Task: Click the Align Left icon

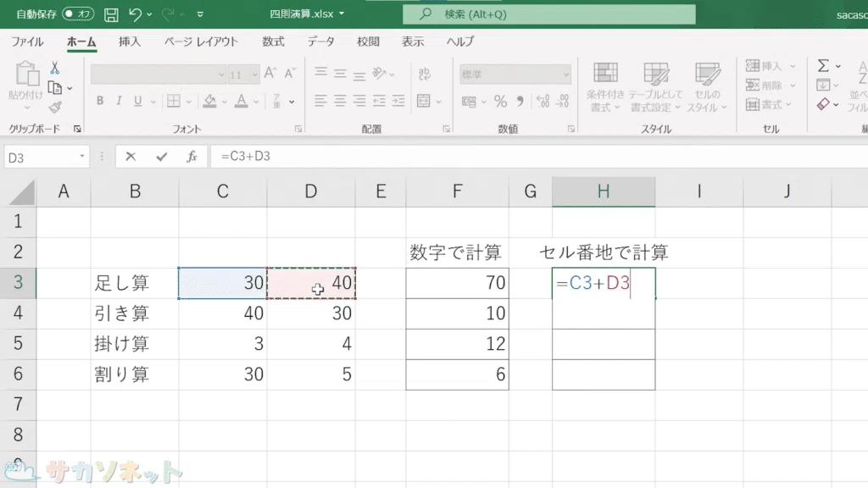Action: tap(320, 101)
